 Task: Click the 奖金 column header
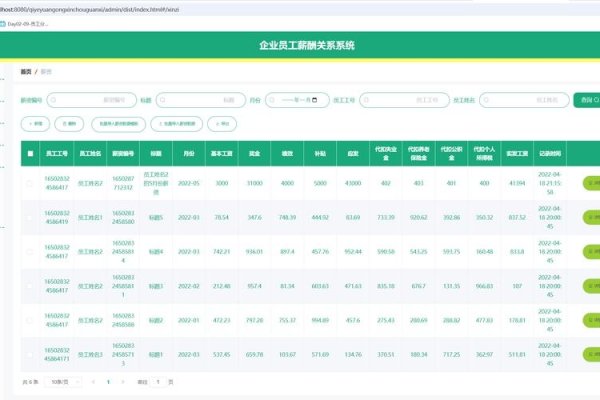coord(254,153)
